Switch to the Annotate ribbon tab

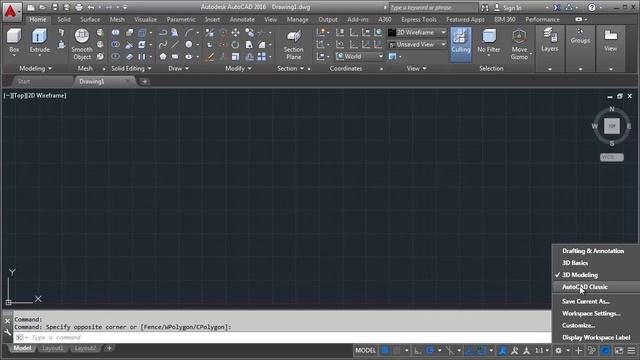tap(242, 20)
